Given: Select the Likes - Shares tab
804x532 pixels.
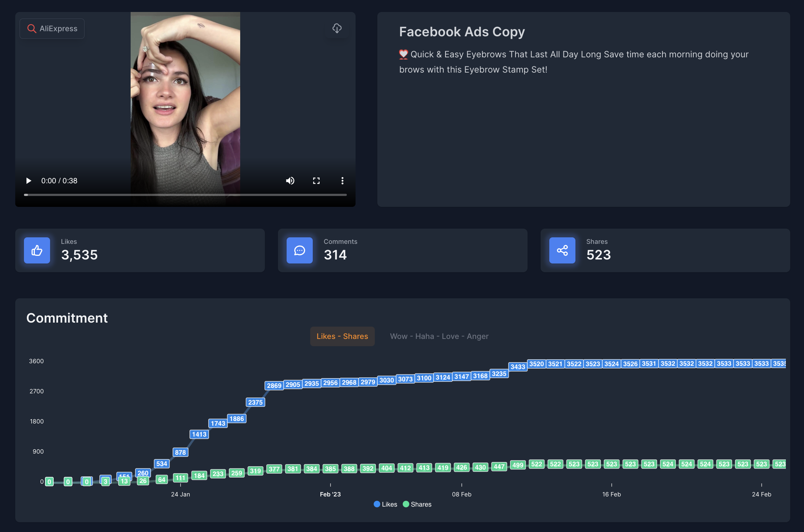Looking at the screenshot, I should pos(342,336).
